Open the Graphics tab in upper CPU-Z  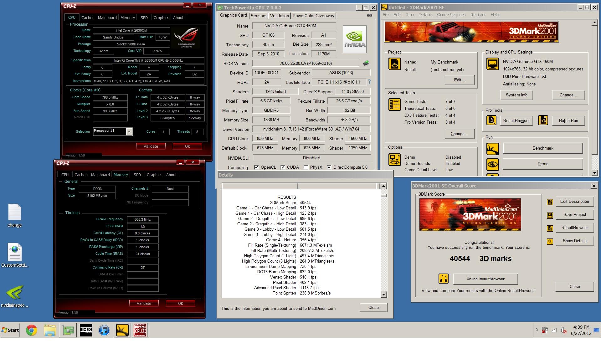click(x=161, y=18)
